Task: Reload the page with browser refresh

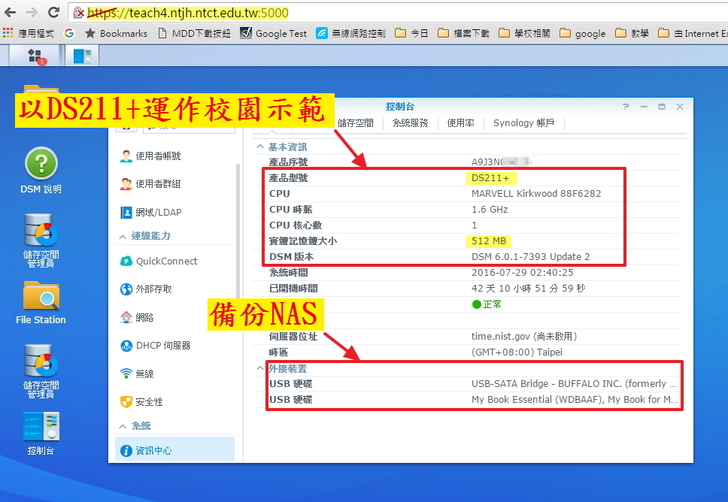Action: click(x=53, y=13)
